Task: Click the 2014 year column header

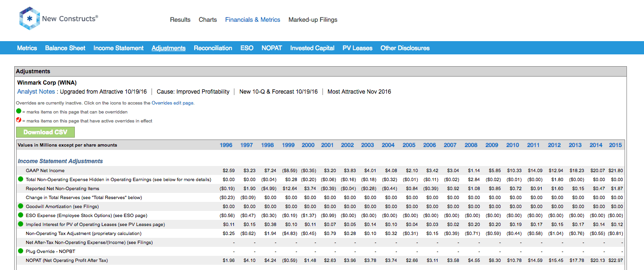Action: coord(596,145)
